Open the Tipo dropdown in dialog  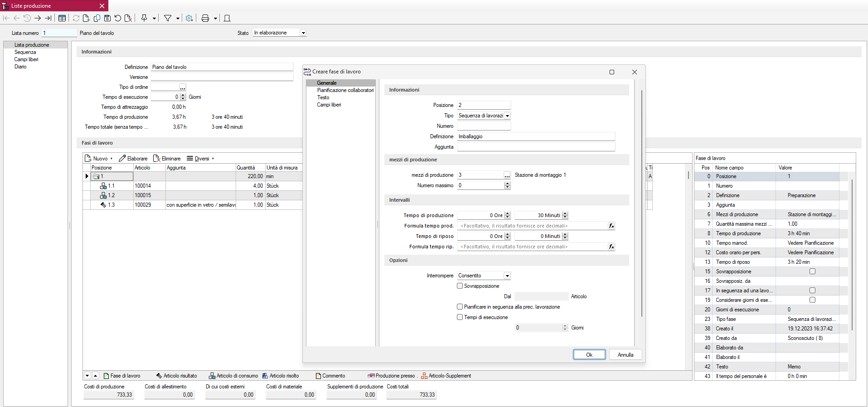pyautogui.click(x=507, y=116)
